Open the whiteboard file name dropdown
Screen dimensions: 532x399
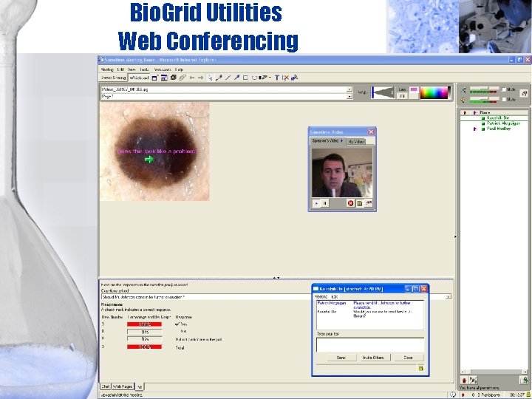pyautogui.click(x=349, y=89)
